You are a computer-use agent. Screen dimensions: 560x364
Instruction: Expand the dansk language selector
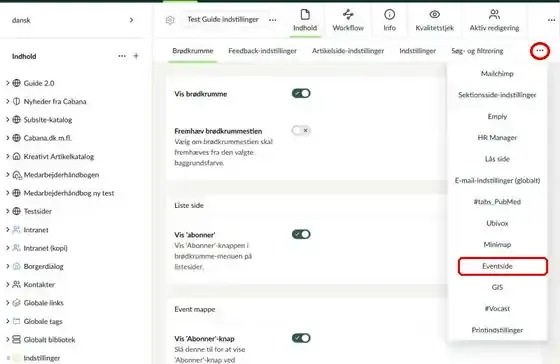point(131,20)
